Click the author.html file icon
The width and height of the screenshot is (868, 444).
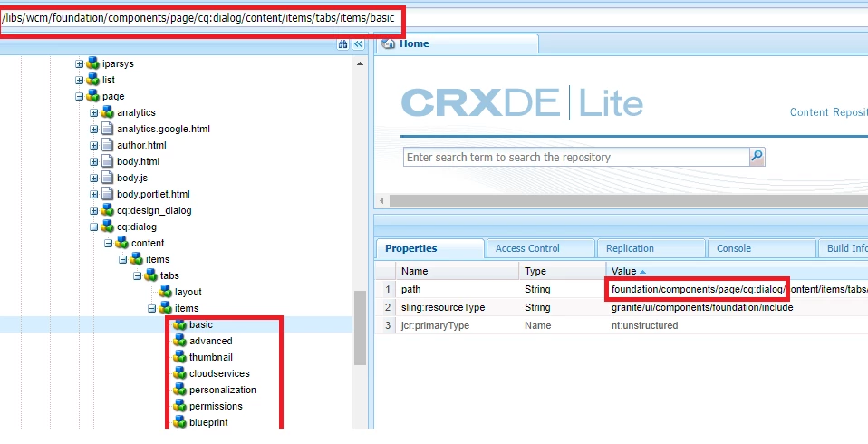click(108, 145)
